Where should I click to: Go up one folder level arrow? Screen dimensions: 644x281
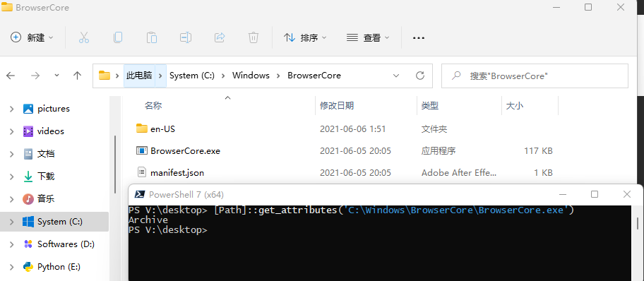click(x=77, y=76)
